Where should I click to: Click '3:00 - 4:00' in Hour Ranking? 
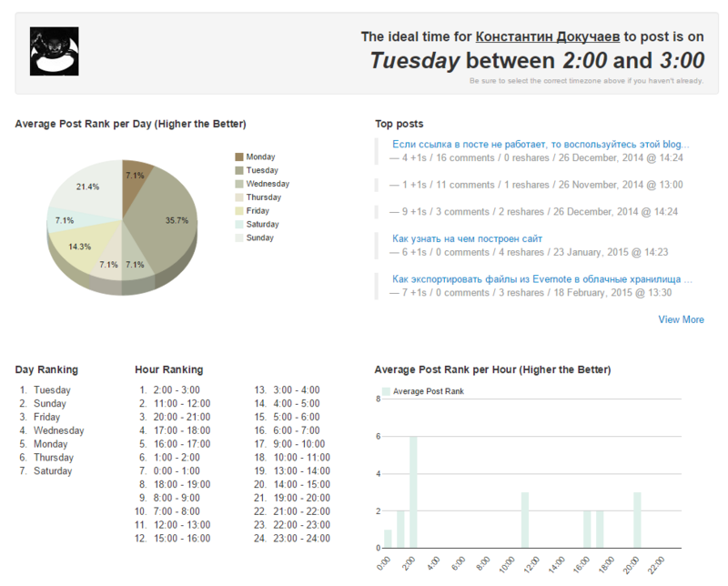[297, 390]
